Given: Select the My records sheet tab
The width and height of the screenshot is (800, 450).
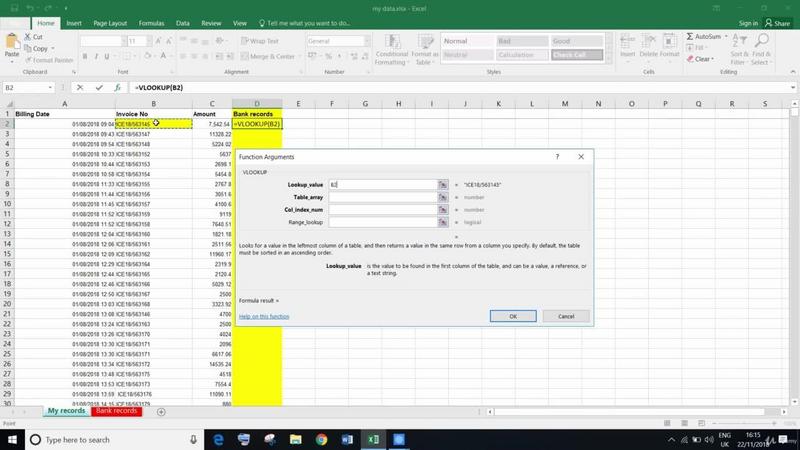Looking at the screenshot, I should pyautogui.click(x=67, y=411).
